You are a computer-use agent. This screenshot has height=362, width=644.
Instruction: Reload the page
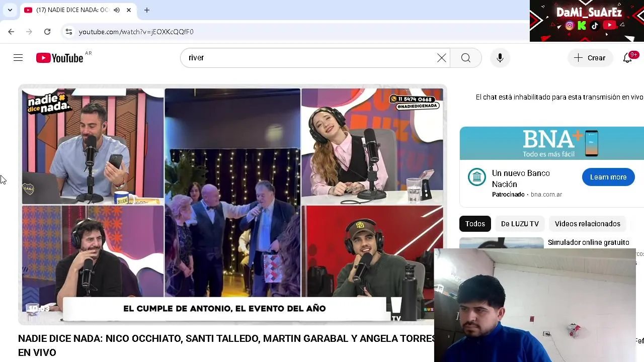pyautogui.click(x=47, y=32)
